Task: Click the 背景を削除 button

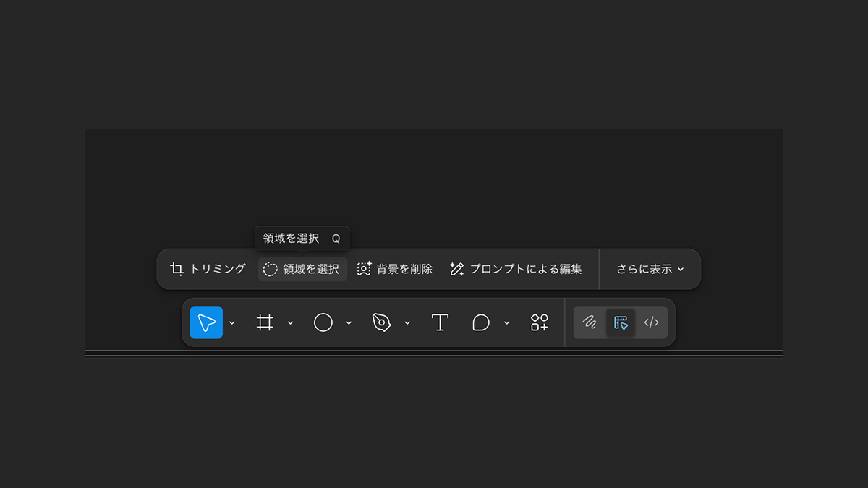Action: [395, 269]
